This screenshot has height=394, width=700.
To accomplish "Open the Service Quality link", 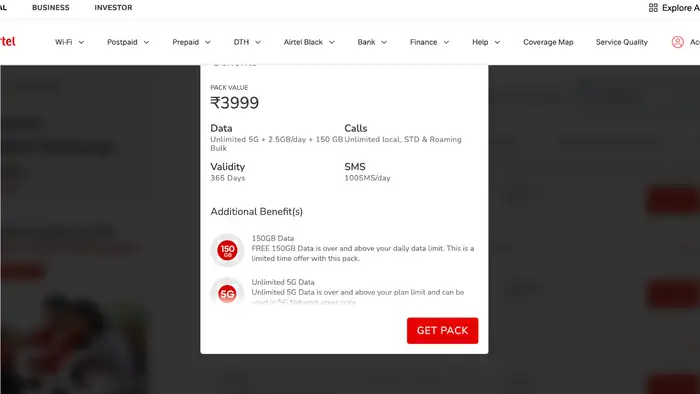I will pos(621,42).
